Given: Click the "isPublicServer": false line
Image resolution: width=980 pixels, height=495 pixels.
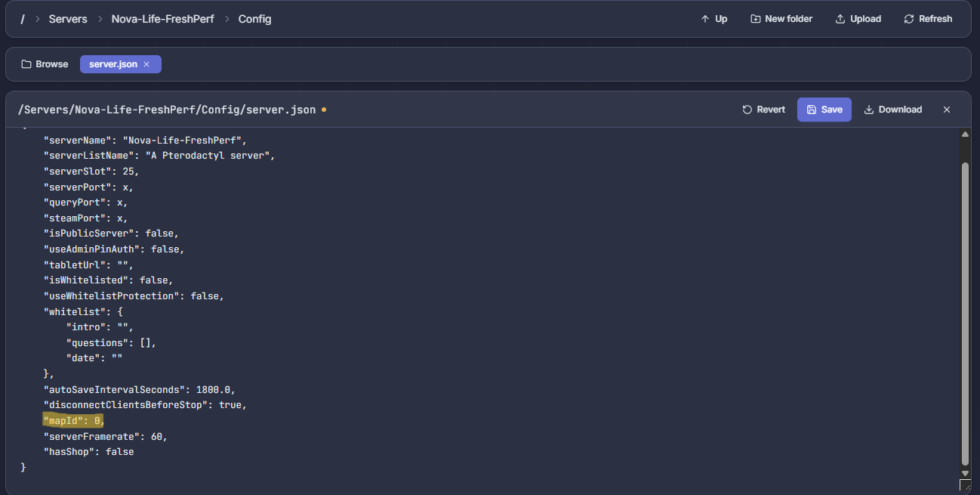Looking at the screenshot, I should pyautogui.click(x=111, y=234).
